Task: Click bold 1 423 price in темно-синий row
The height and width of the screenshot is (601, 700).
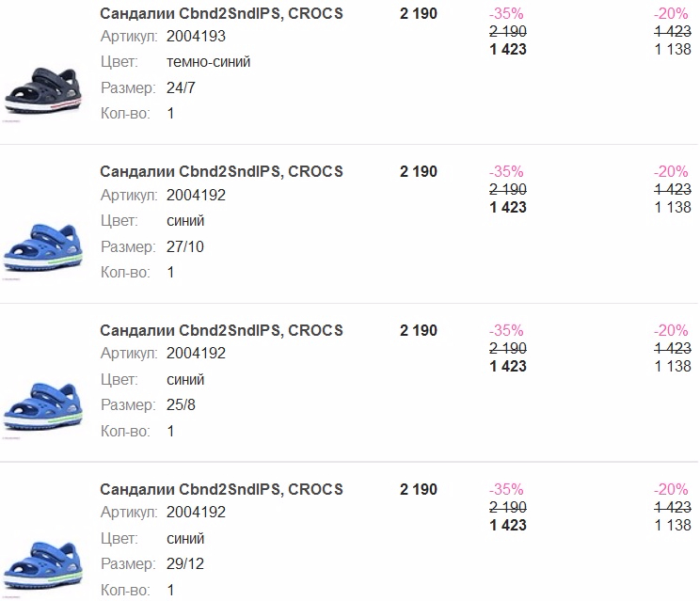Action: click(508, 49)
